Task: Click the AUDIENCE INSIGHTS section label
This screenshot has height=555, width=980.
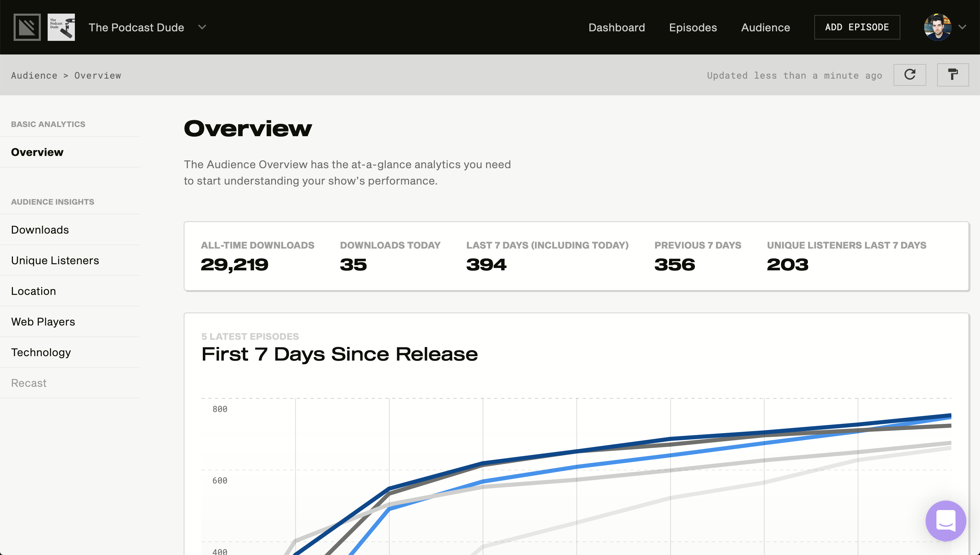Action: [x=52, y=202]
